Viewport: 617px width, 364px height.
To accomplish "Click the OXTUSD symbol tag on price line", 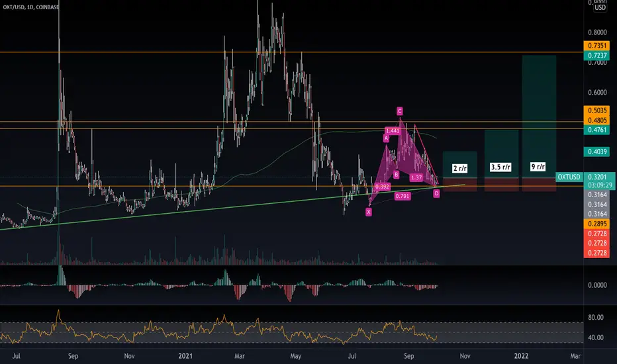I will (x=569, y=177).
